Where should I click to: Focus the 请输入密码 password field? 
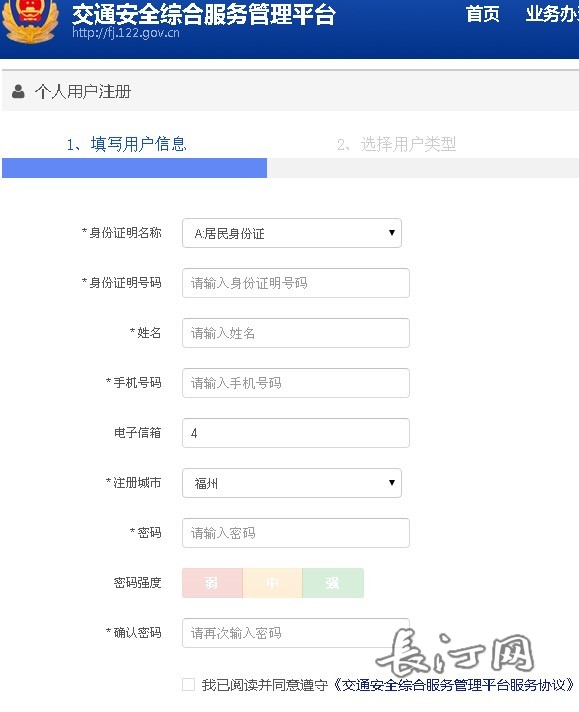[296, 533]
